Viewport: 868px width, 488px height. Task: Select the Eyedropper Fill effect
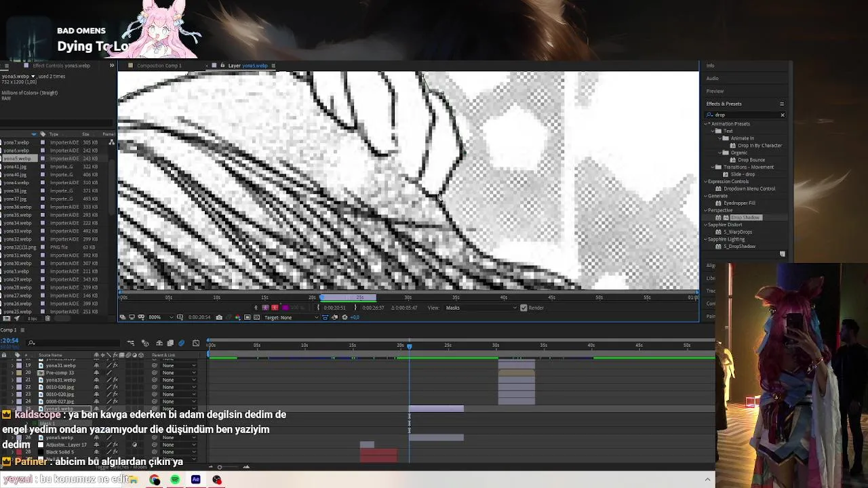(739, 203)
